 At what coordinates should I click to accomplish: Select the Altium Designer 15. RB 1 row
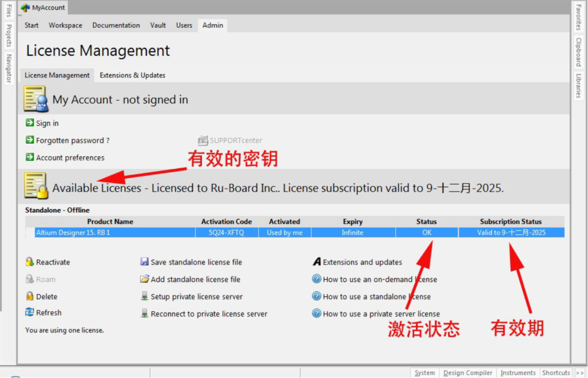pos(299,233)
